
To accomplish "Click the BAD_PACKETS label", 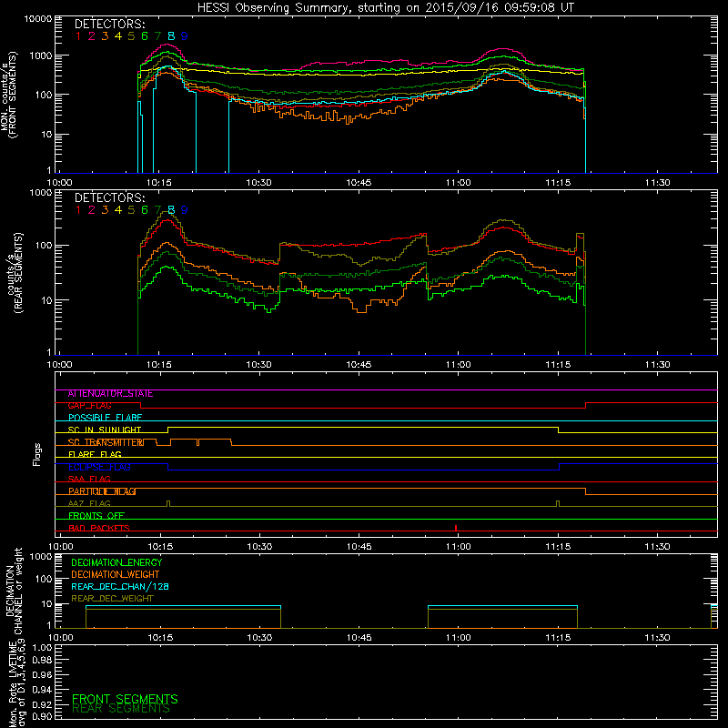I will pos(99,528).
